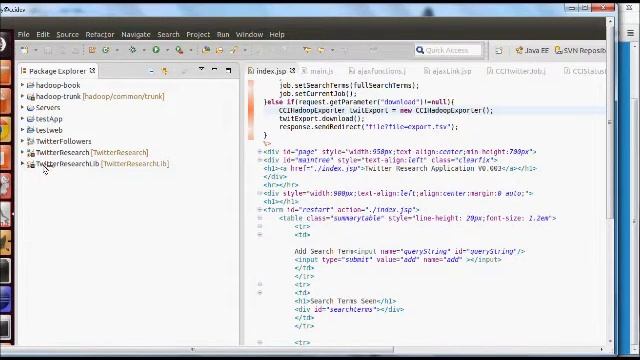Open Package Explorer View Menu triangle

coord(201,69)
